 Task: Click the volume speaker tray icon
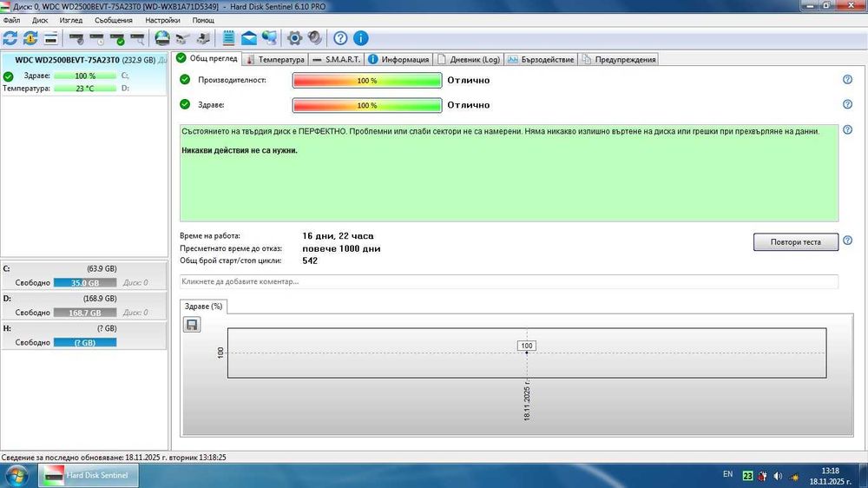pyautogui.click(x=778, y=476)
